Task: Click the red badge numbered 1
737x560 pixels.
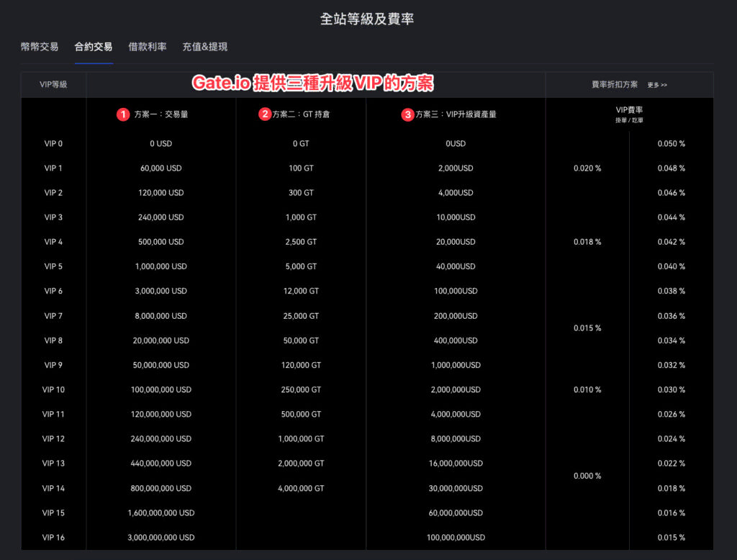Action: [x=122, y=114]
